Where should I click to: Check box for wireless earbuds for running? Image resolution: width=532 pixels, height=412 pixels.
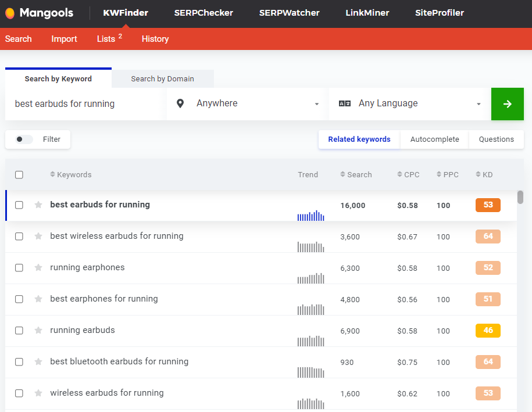pyautogui.click(x=19, y=393)
